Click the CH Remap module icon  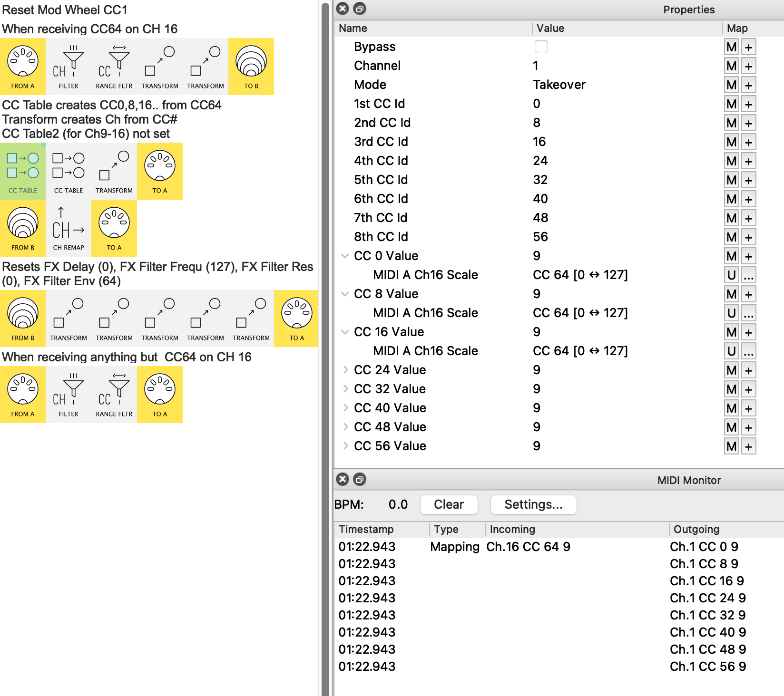click(x=69, y=228)
